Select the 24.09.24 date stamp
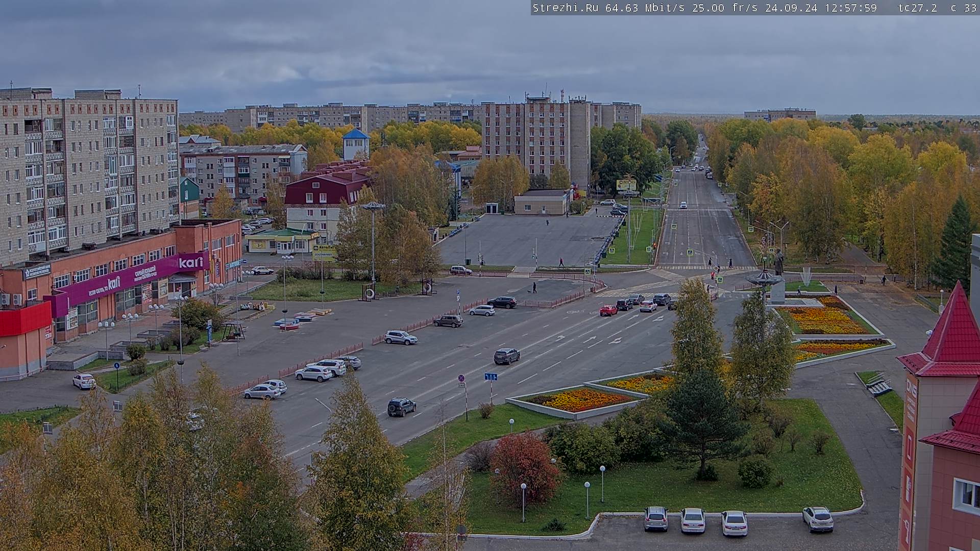The height and width of the screenshot is (551, 980). (791, 8)
